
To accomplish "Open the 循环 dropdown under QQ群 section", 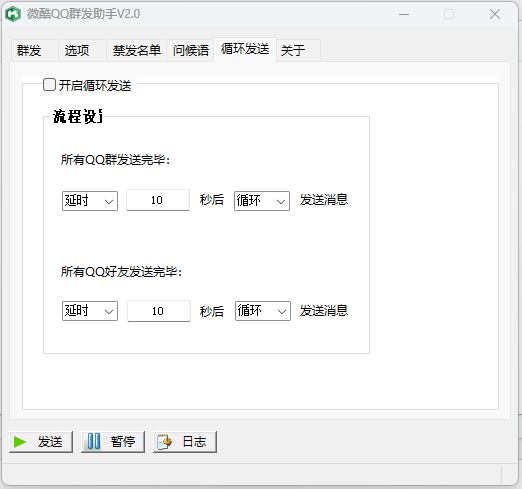I will [x=262, y=201].
